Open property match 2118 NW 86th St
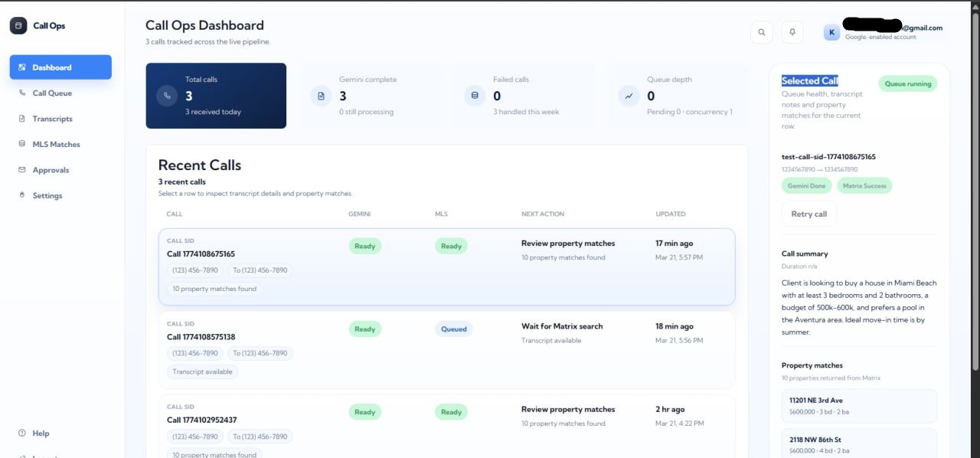This screenshot has width=980, height=458. (859, 444)
